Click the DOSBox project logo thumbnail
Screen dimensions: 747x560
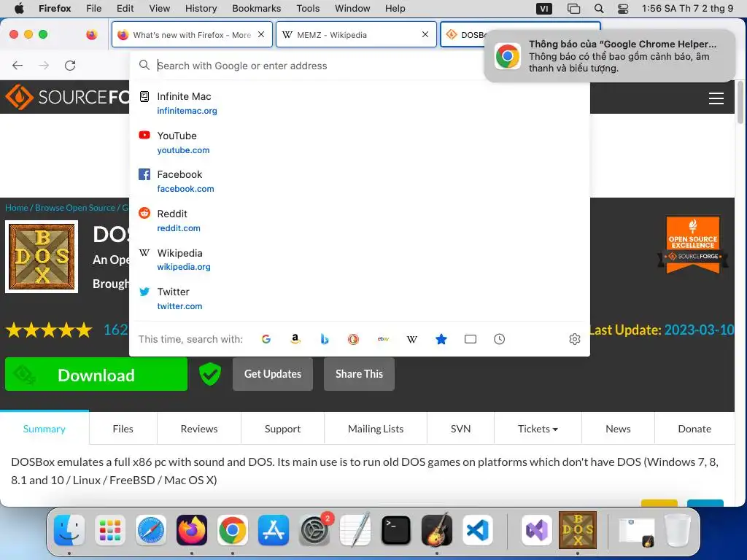(x=42, y=257)
